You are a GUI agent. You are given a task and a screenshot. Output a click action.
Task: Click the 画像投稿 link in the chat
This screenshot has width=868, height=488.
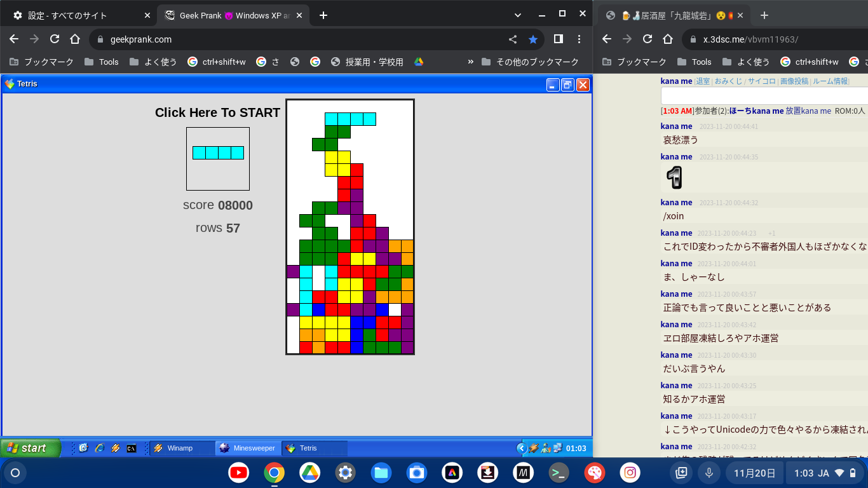794,81
